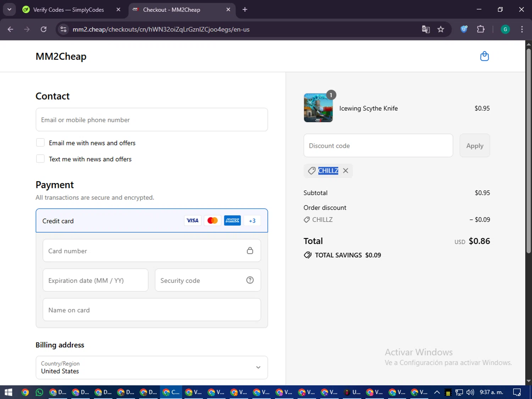
Task: Open the Chrome three-dot menu
Action: (x=522, y=29)
